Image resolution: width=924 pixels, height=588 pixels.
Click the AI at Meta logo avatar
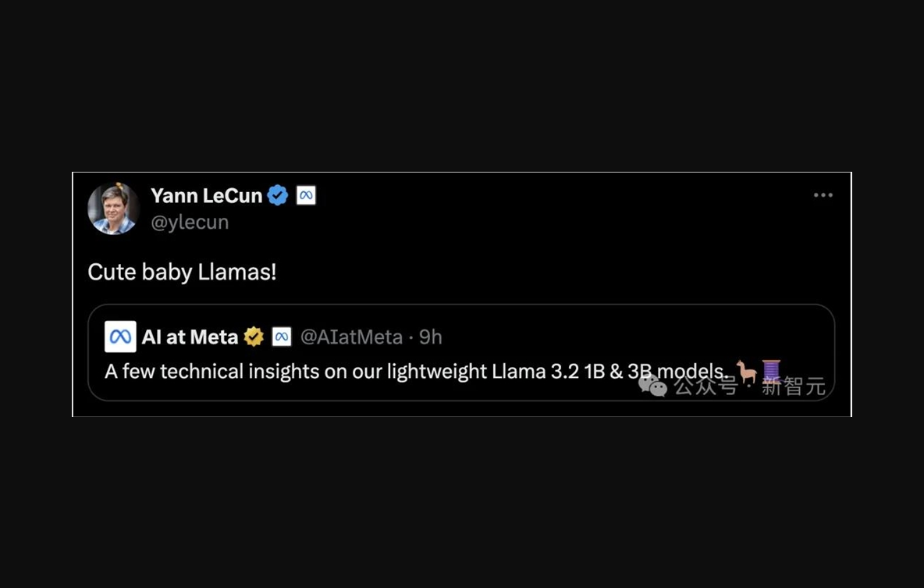pos(120,337)
